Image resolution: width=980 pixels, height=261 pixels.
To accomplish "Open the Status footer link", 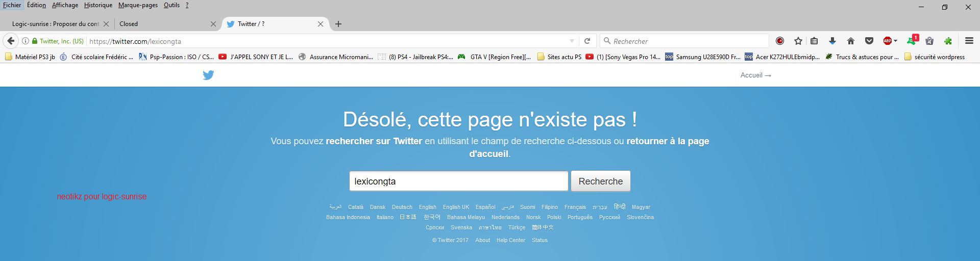I will [540, 240].
